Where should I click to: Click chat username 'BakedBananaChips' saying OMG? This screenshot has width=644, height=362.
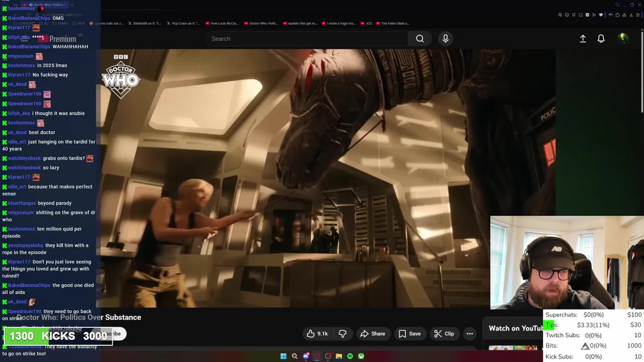(x=29, y=18)
